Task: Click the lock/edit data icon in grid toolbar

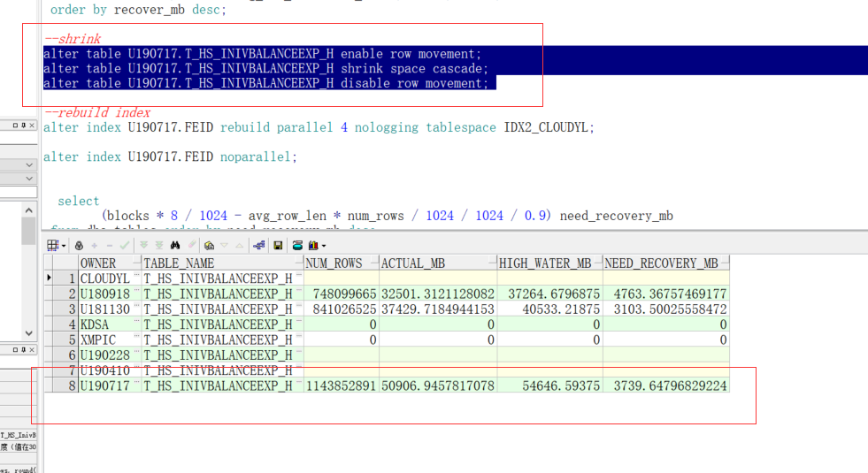Action: point(80,245)
